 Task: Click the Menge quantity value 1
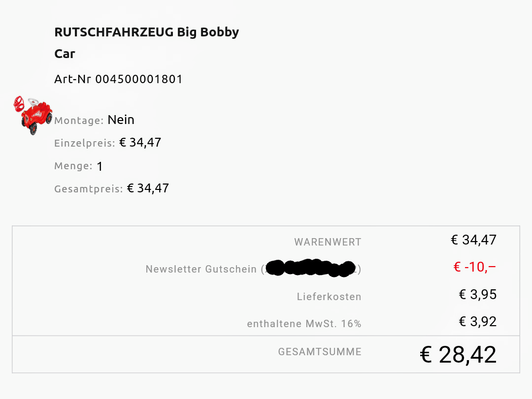pyautogui.click(x=100, y=166)
